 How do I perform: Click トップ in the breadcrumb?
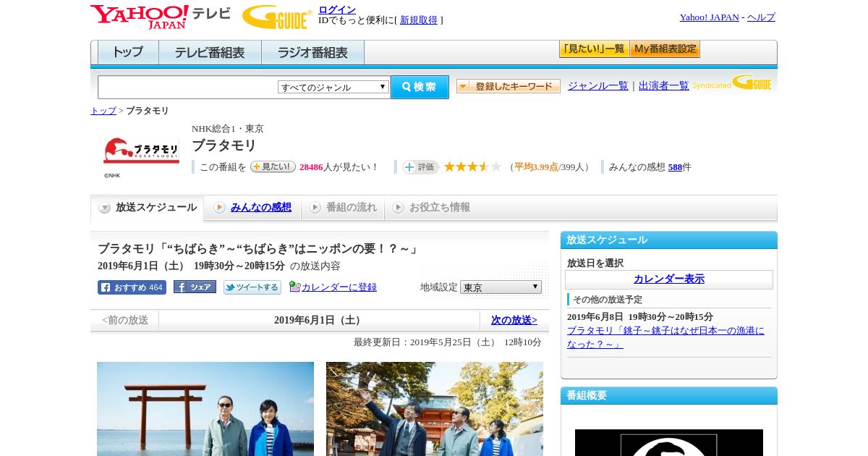[x=103, y=111]
